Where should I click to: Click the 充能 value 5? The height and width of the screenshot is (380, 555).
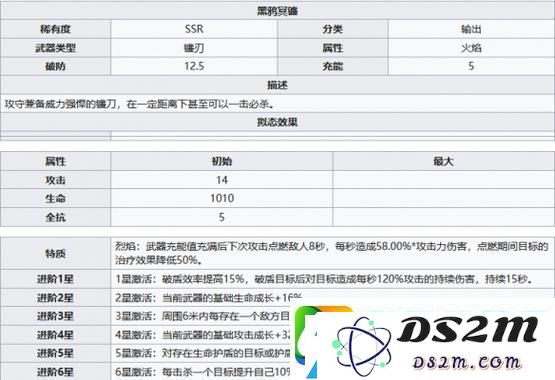point(471,66)
